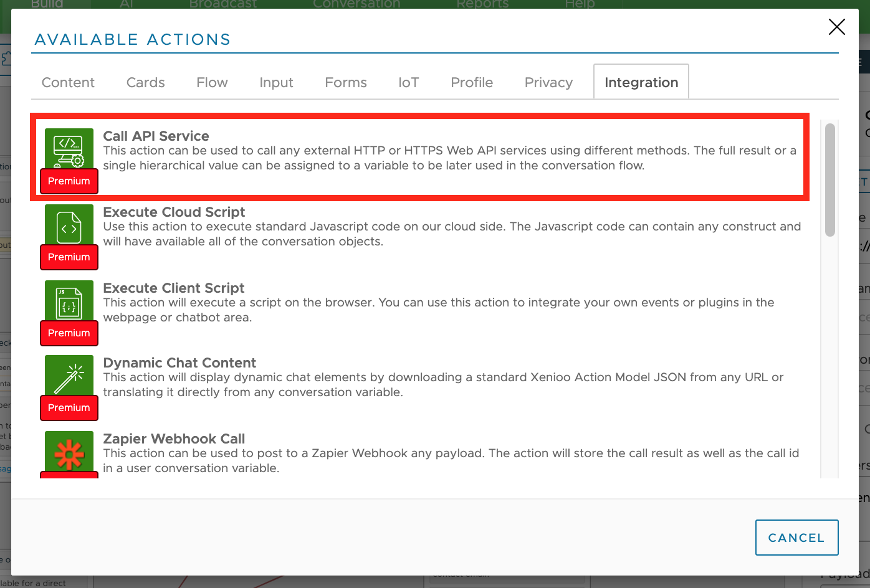Screen dimensions: 870x588
Task: Open the Input tab
Action: [276, 82]
